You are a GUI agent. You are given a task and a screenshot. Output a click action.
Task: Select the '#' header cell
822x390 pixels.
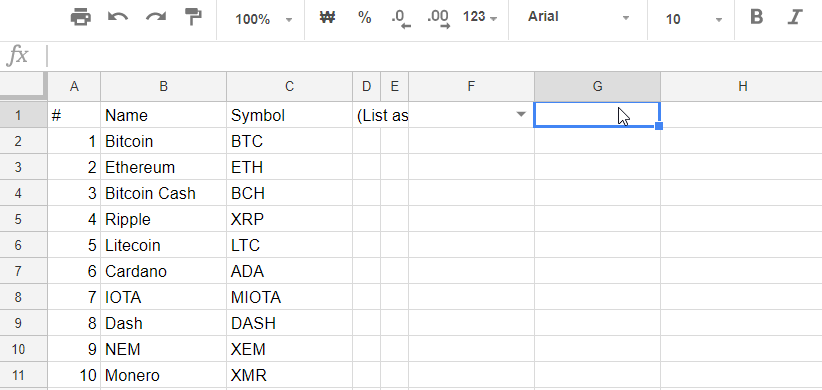tap(74, 115)
